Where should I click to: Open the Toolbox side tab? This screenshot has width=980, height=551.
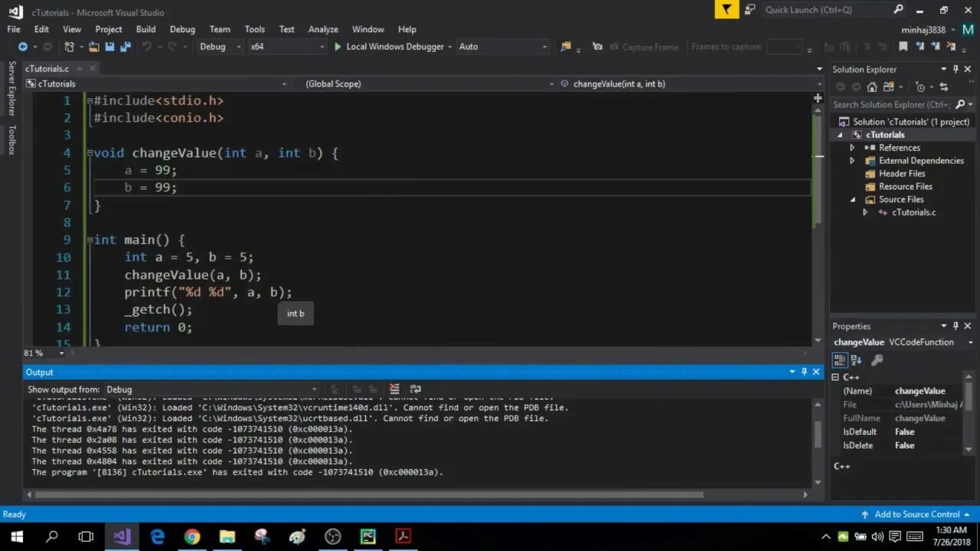tap(11, 139)
